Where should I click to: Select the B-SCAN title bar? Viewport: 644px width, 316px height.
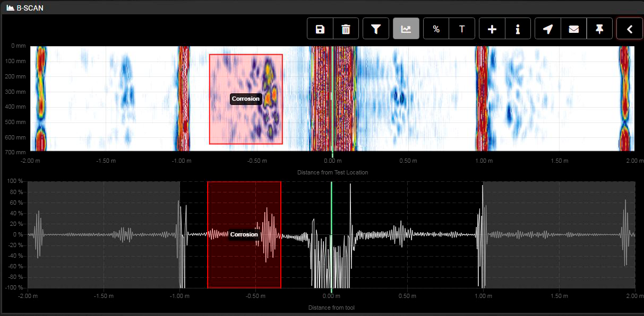click(30, 7)
